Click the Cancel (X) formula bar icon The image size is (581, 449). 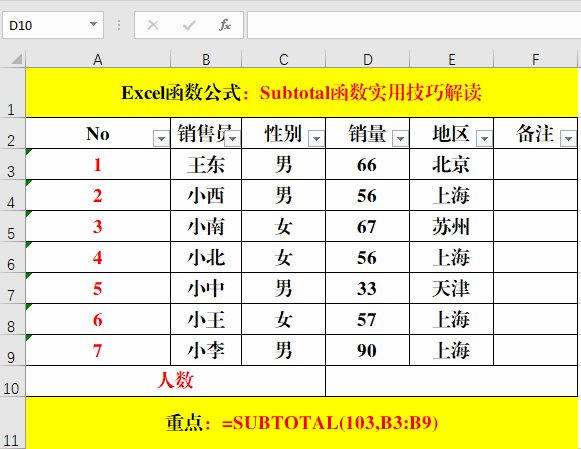(153, 25)
